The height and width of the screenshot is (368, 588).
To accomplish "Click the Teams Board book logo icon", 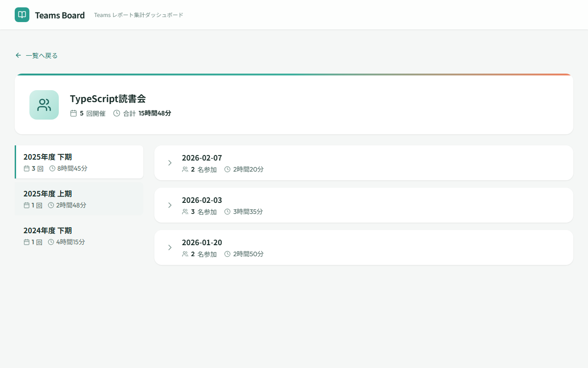I will pyautogui.click(x=22, y=15).
